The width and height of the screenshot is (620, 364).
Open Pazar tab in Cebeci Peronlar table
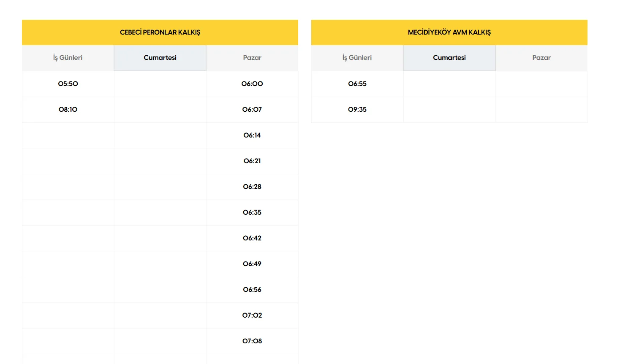click(252, 58)
